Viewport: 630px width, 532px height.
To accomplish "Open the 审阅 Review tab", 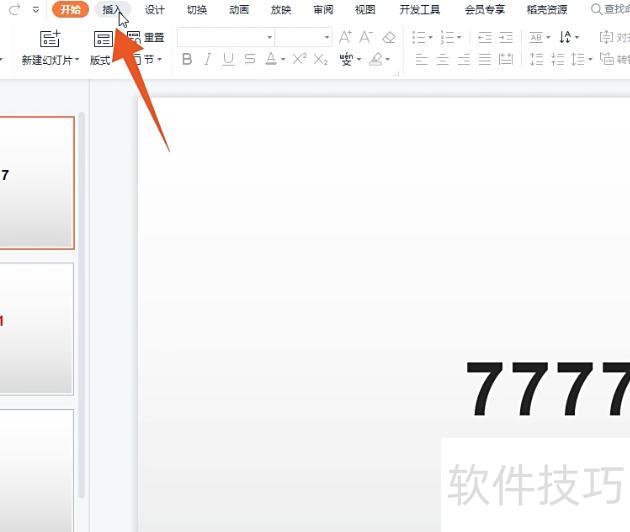I will point(323,10).
